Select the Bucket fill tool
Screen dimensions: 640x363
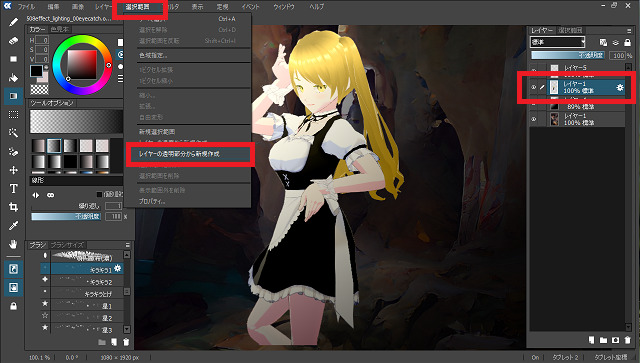pos(13,78)
